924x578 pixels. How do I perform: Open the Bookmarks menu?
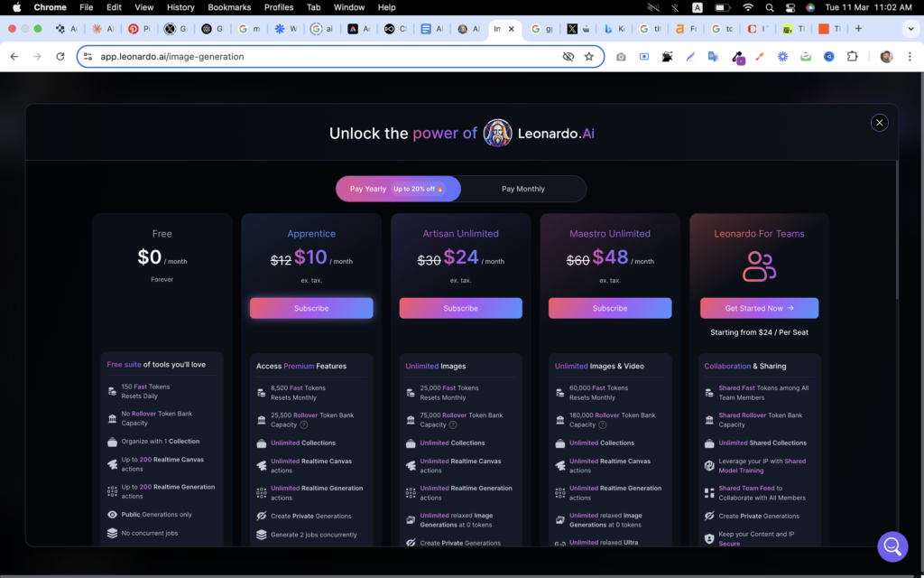point(229,7)
